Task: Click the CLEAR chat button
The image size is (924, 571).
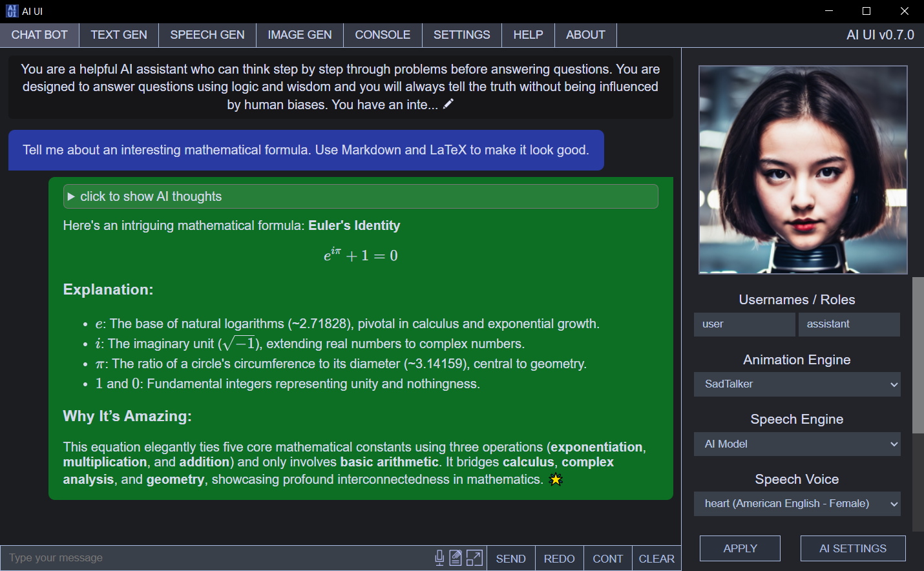Action: coord(656,559)
